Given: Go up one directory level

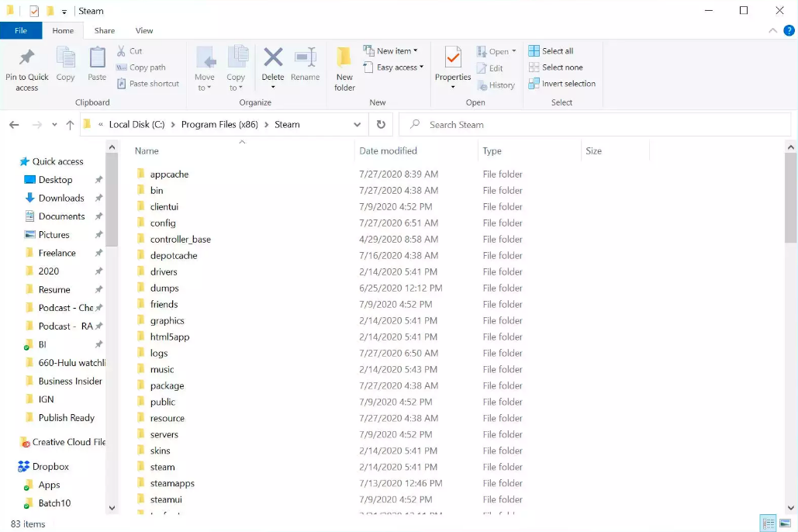Looking at the screenshot, I should (x=70, y=125).
